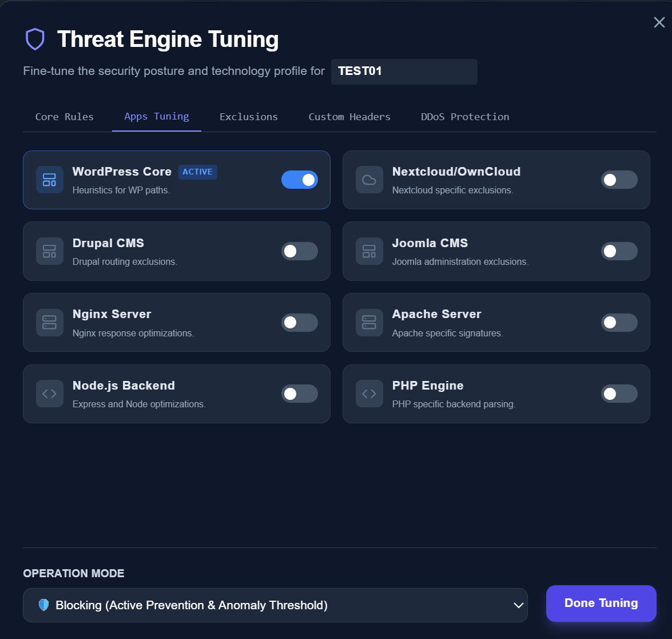This screenshot has height=639, width=672.
Task: Enable the Nextcloud/OwnCloud toggle
Action: (619, 180)
